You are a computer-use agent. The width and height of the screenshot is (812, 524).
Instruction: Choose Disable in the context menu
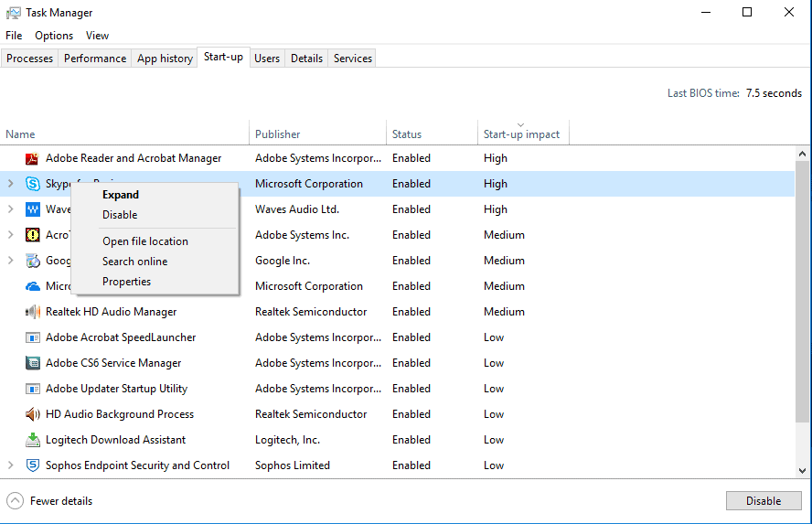pyautogui.click(x=120, y=215)
